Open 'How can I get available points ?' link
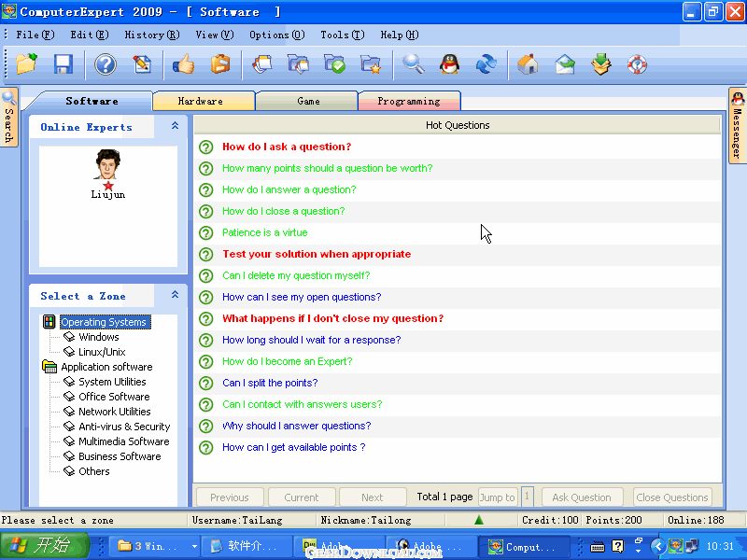 (x=294, y=447)
